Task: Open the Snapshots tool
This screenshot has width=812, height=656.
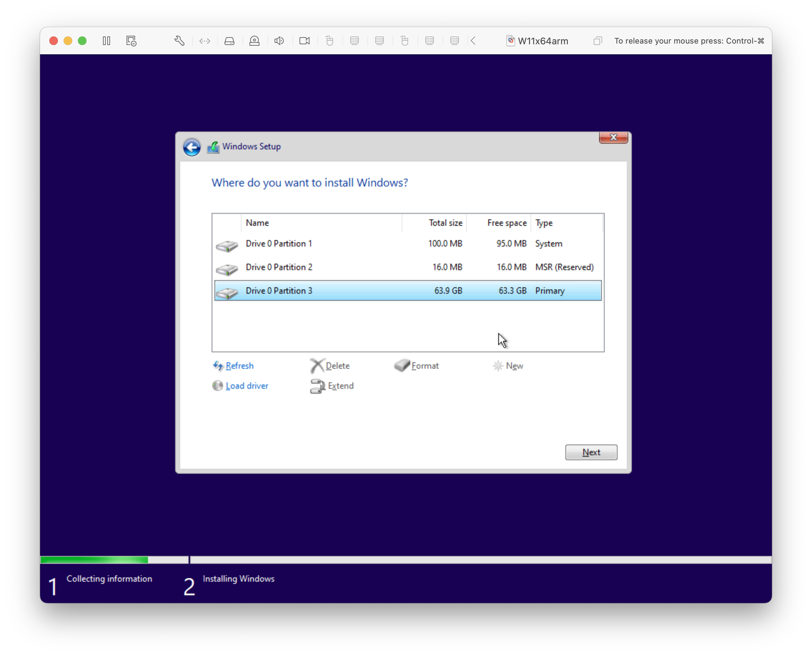Action: [131, 41]
